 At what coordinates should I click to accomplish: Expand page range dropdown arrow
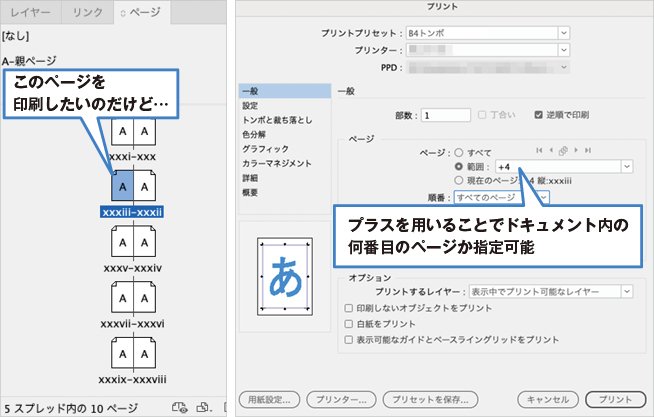(626, 166)
